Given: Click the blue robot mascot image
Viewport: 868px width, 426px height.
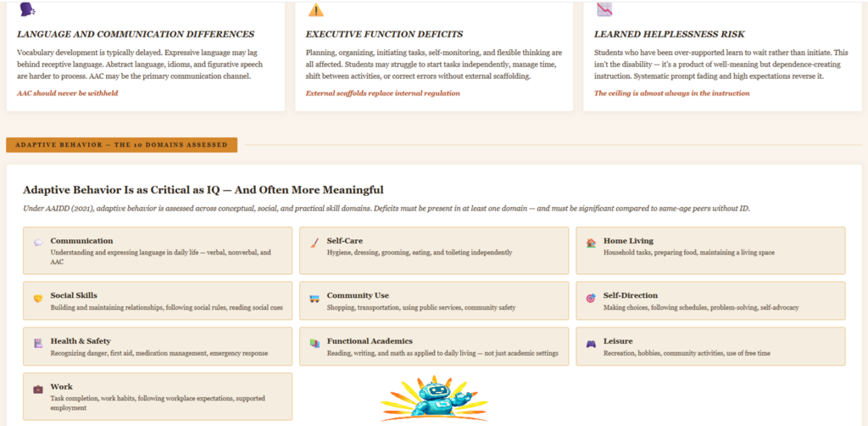Looking at the screenshot, I should (x=435, y=399).
